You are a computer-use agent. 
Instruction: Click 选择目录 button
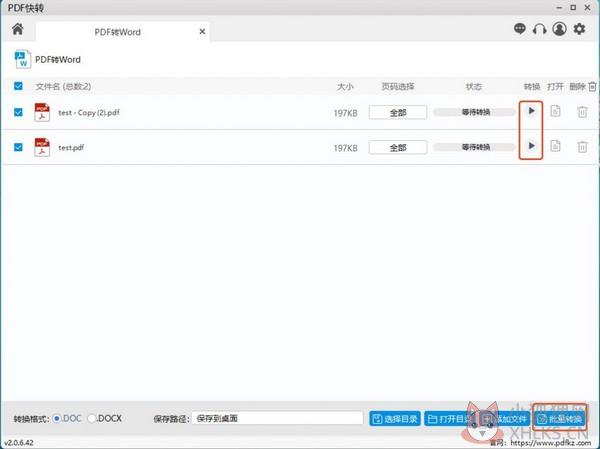tap(395, 419)
